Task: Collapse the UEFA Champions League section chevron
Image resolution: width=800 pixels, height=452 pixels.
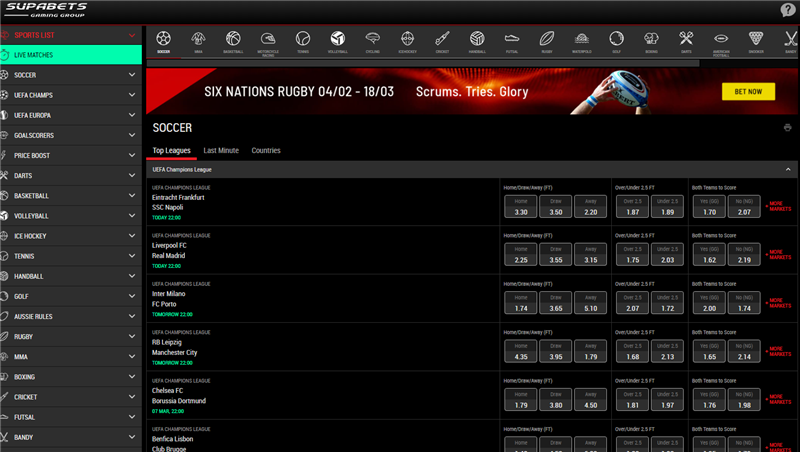Action: coord(788,169)
